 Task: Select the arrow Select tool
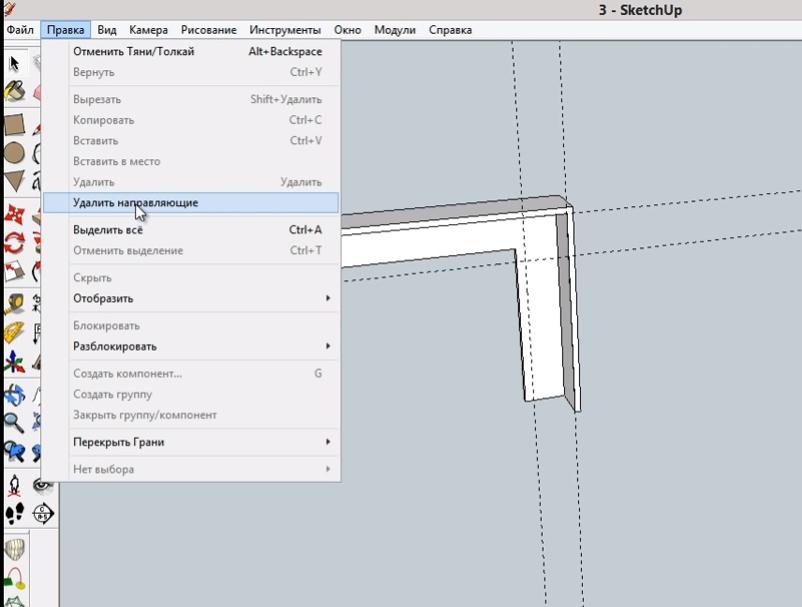14,63
